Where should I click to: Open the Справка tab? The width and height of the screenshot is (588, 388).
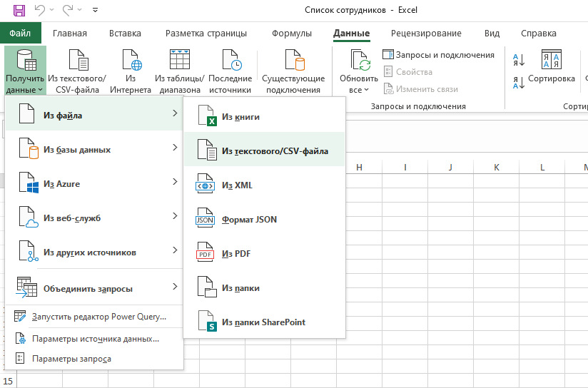pos(538,34)
